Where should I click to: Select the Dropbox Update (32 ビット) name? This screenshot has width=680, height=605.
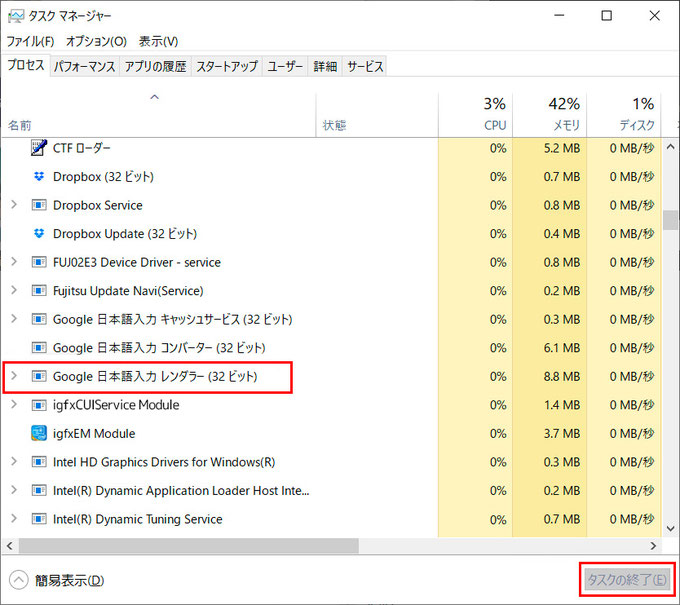tap(125, 234)
